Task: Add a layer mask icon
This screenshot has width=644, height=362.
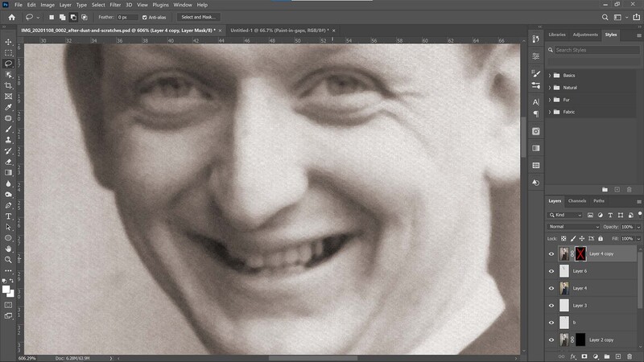Action: [584, 356]
